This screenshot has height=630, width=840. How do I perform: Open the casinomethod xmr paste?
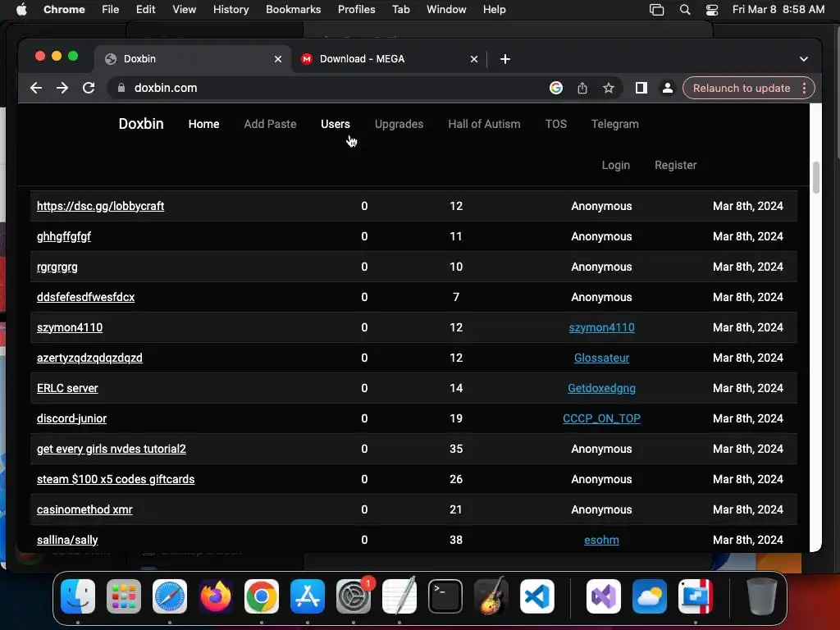[x=84, y=509]
